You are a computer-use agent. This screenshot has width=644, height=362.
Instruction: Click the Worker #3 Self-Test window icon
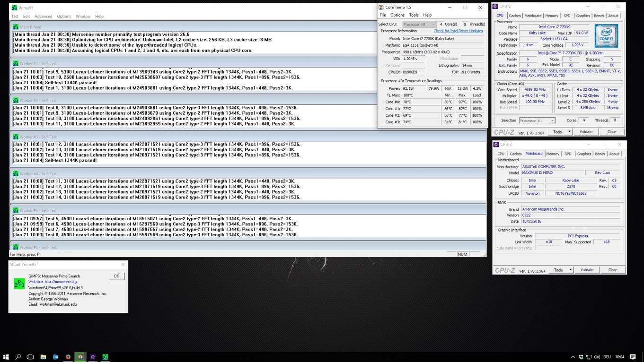point(16,137)
